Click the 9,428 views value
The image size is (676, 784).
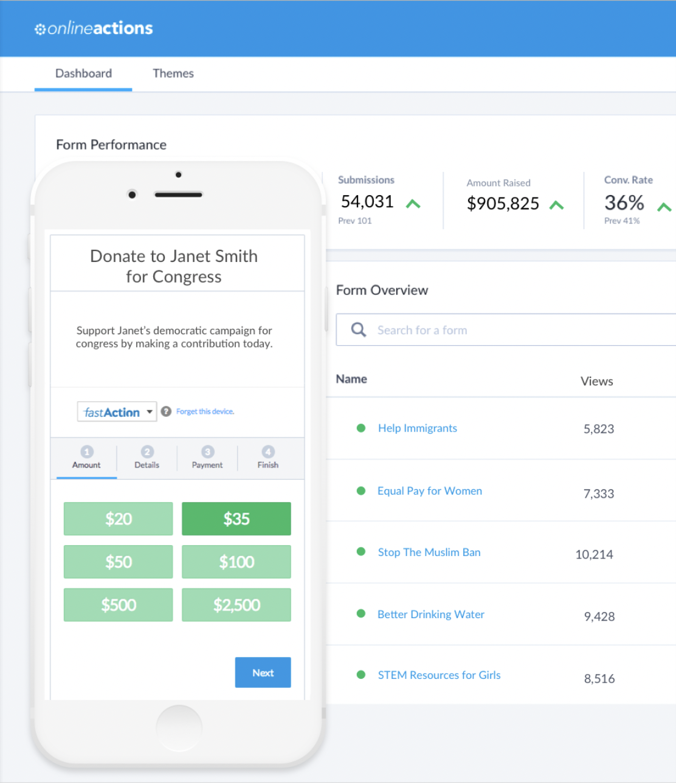point(599,616)
